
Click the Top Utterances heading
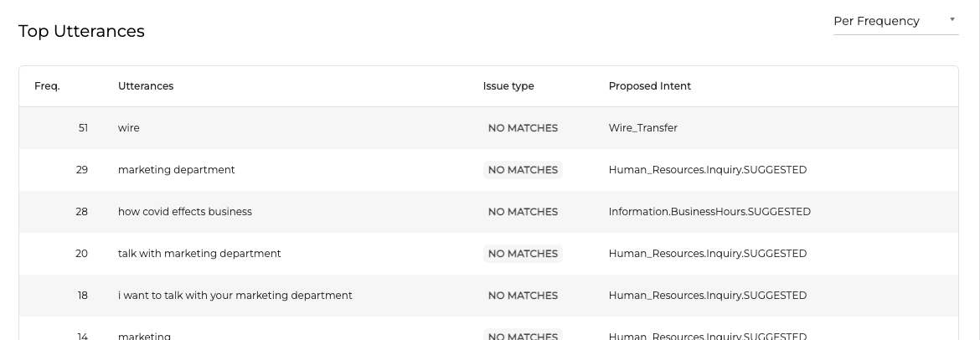coord(81,31)
